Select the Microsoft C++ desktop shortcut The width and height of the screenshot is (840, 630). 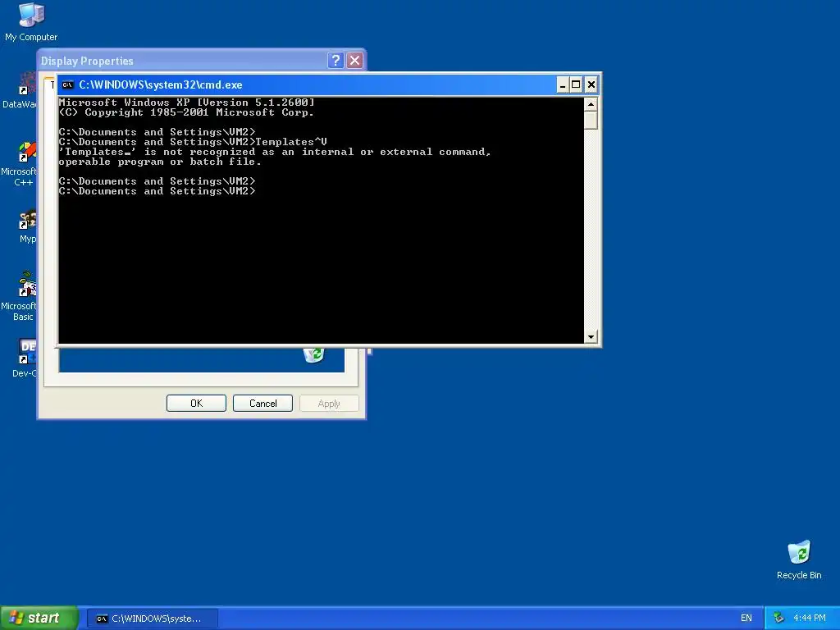pos(20,164)
